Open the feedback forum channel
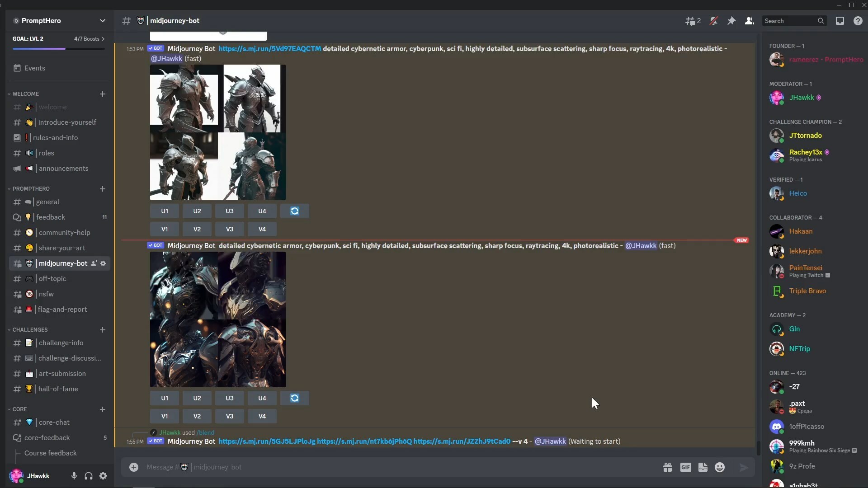Screen dimensions: 868x488 pyautogui.click(x=59, y=217)
